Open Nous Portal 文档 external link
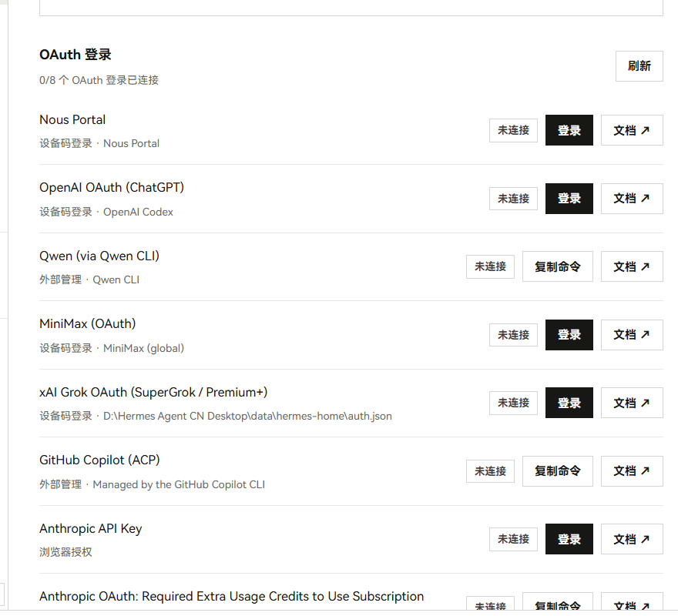 click(631, 130)
